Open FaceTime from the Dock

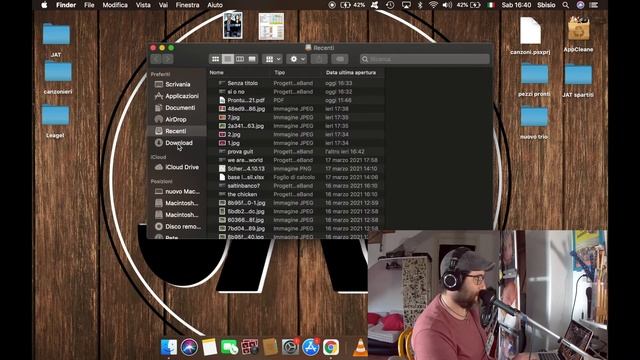tap(229, 347)
